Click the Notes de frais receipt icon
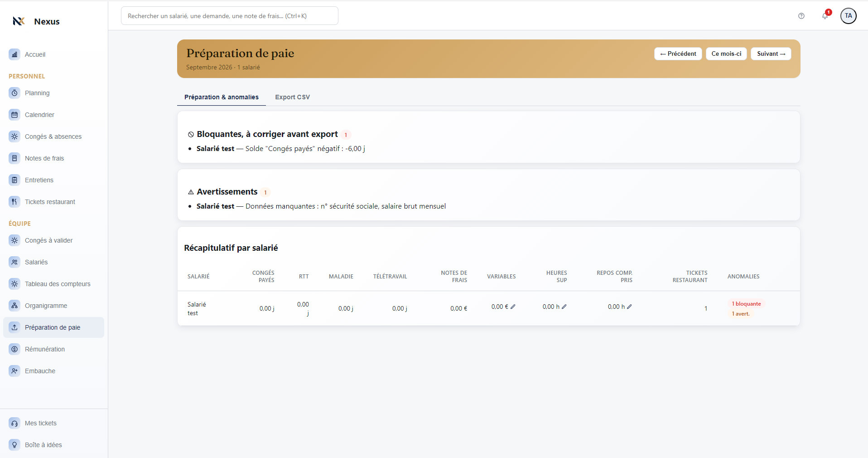The width and height of the screenshot is (868, 458). point(14,158)
